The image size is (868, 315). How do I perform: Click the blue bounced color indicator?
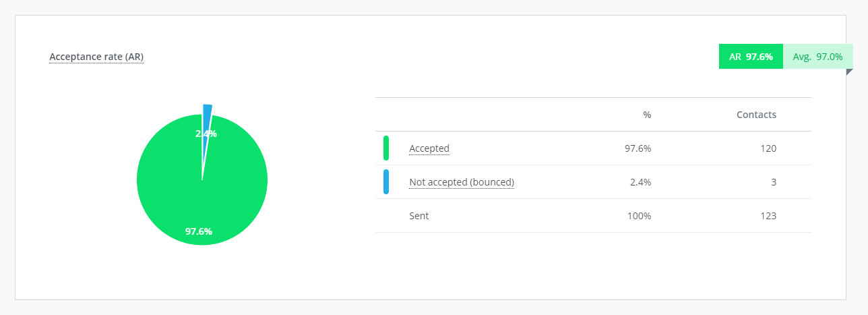(386, 182)
